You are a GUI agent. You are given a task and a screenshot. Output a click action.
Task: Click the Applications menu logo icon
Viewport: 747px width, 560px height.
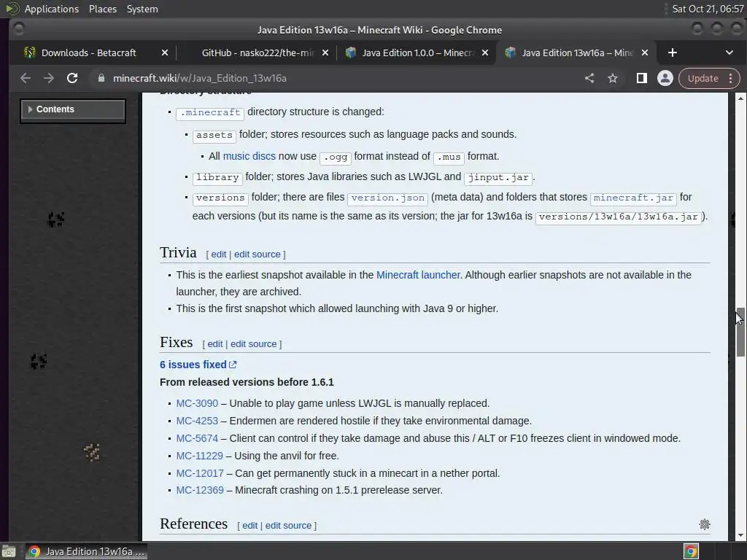[x=12, y=9]
